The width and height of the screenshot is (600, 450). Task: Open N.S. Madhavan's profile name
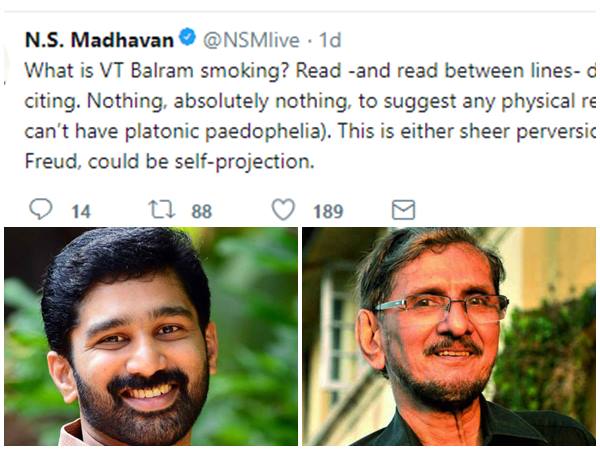coord(100,40)
